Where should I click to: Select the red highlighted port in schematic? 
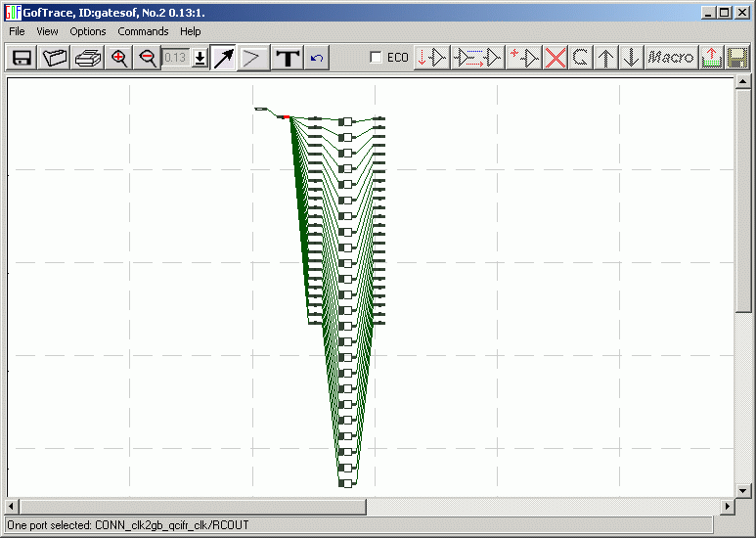[287, 117]
